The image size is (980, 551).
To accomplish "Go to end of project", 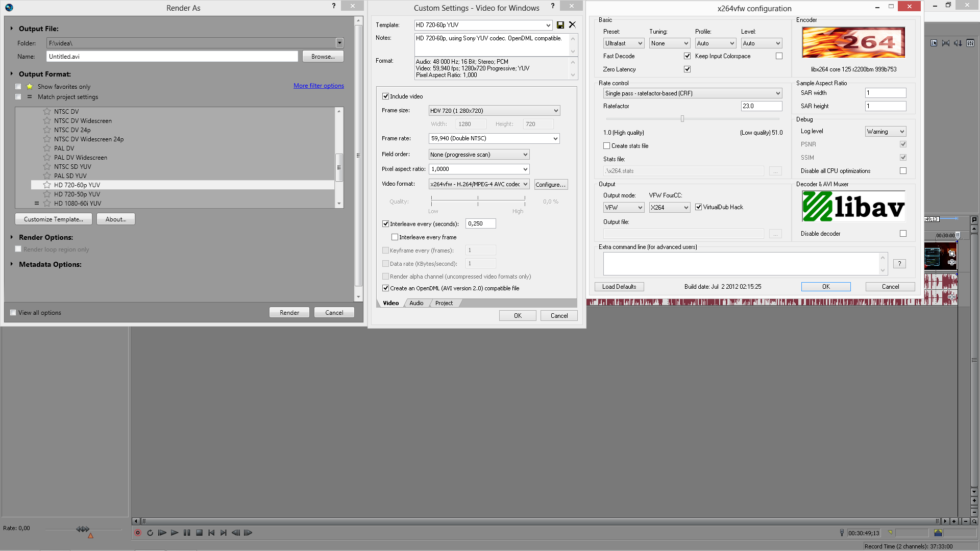I will click(x=224, y=533).
